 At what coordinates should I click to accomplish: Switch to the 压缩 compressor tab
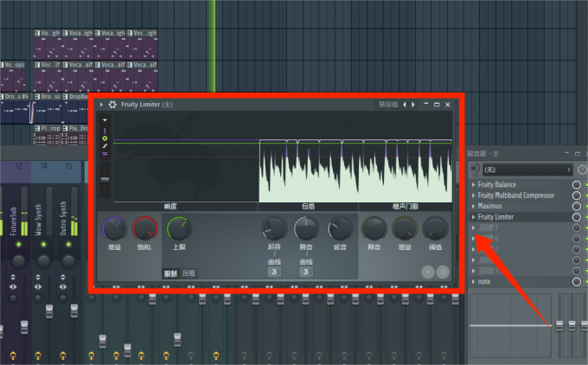[x=189, y=273]
